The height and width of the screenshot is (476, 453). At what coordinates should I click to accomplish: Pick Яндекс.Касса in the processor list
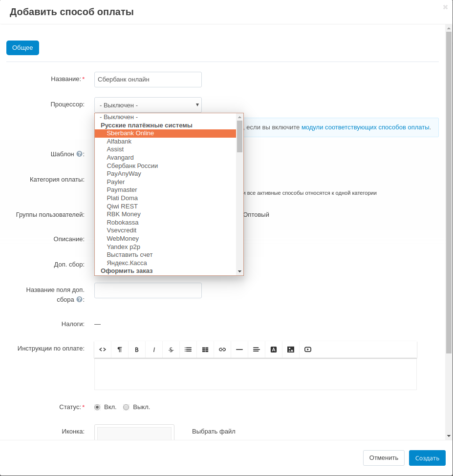pos(127,263)
